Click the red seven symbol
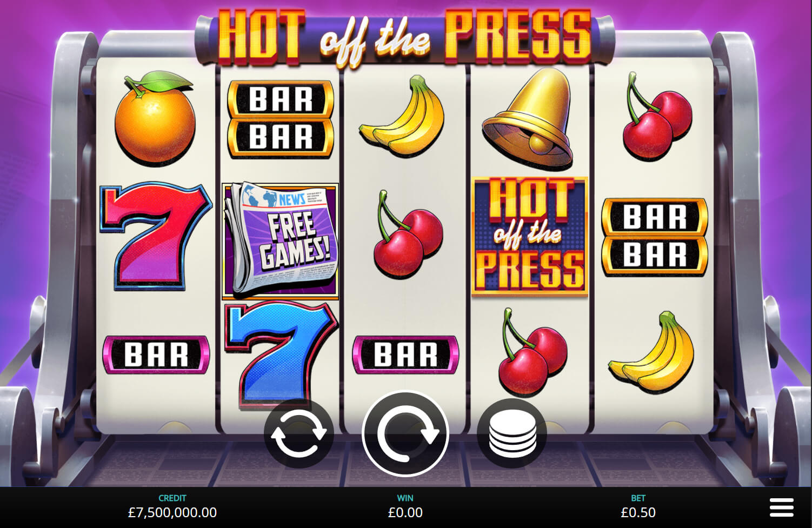This screenshot has height=528, width=812. coord(155,236)
